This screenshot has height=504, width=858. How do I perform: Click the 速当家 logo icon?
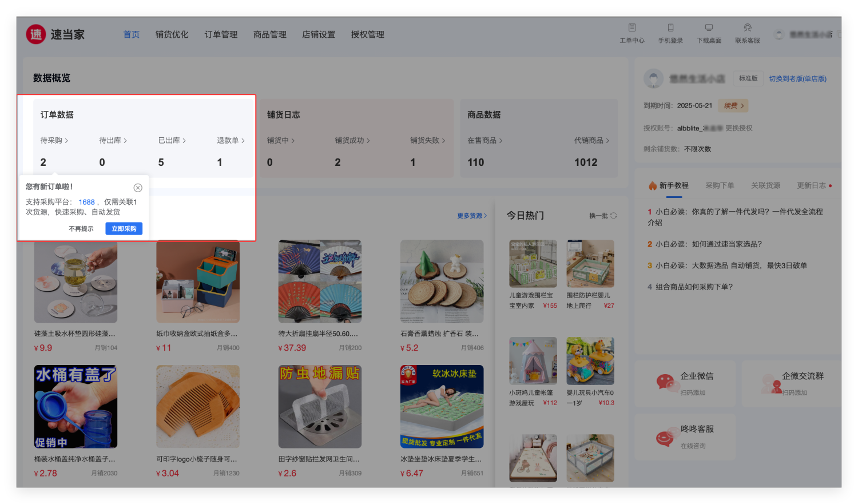(x=35, y=34)
